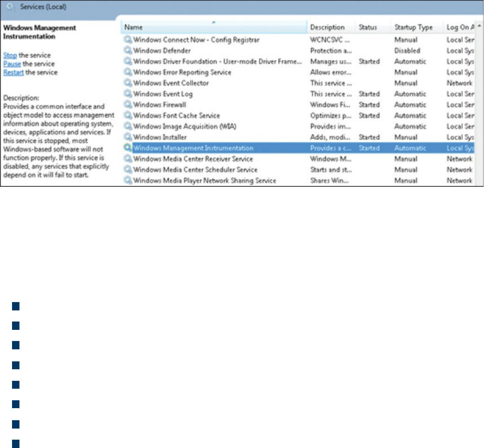Sort by the Log On As column header
484x448 pixels.
click(460, 27)
